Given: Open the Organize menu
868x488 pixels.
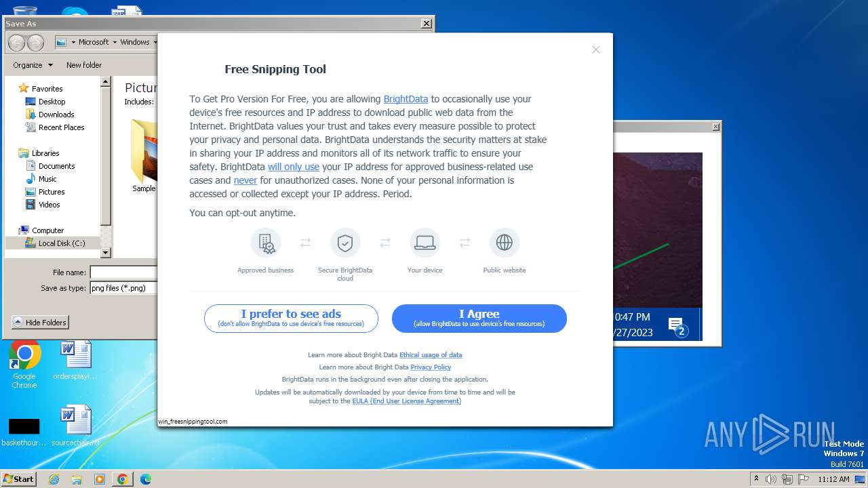Looking at the screenshot, I should tap(33, 65).
